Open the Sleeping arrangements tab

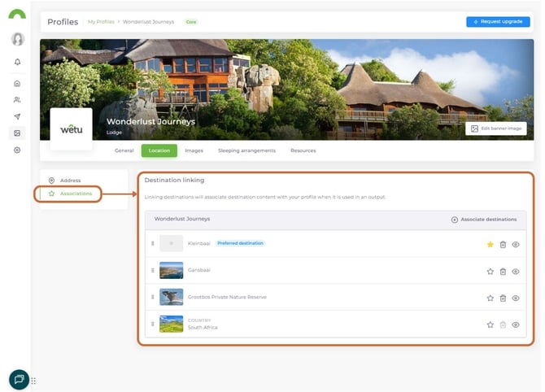[x=246, y=150]
